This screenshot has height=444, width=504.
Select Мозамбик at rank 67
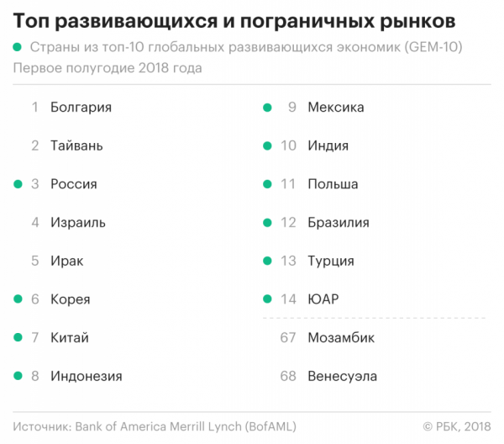[x=341, y=338]
